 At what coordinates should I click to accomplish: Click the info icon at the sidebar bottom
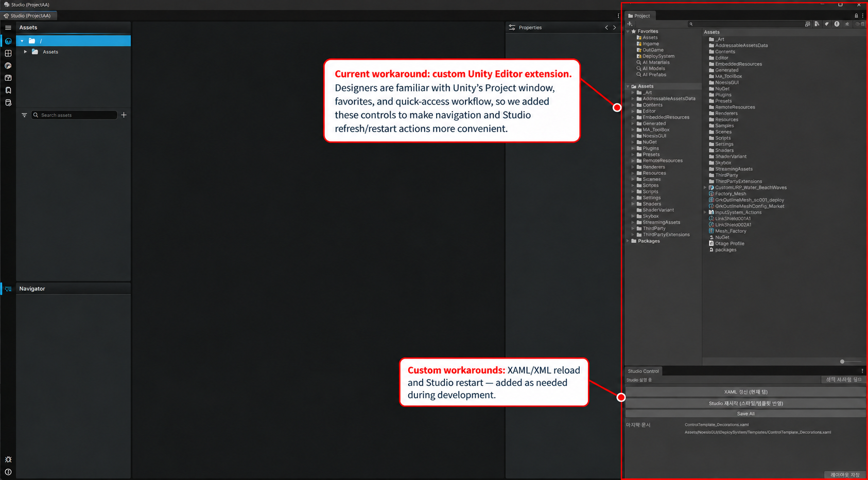(x=8, y=472)
